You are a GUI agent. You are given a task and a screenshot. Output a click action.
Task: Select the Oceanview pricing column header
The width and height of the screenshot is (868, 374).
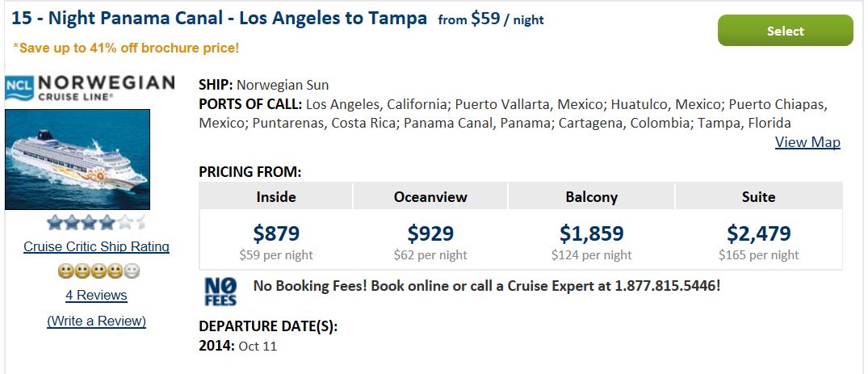pos(430,197)
